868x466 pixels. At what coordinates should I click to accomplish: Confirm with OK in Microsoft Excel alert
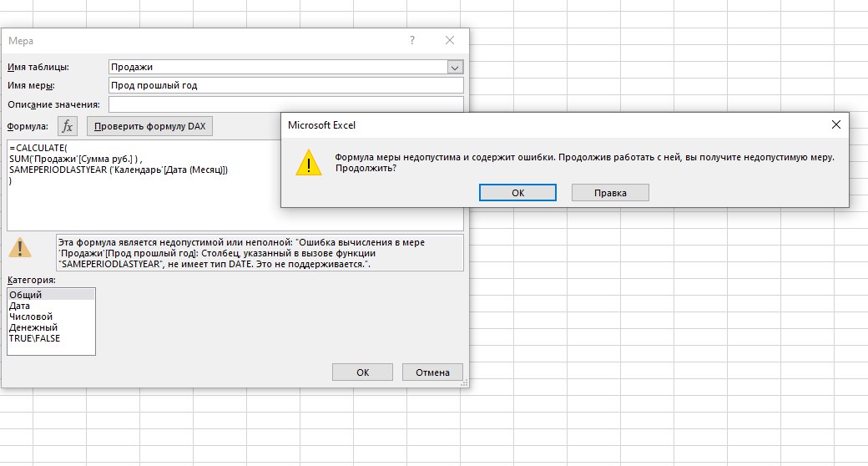[x=517, y=193]
